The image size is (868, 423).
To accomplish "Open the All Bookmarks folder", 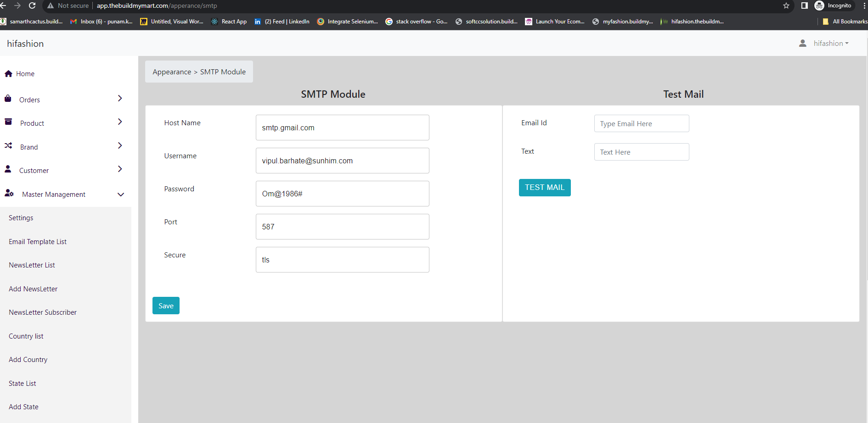I will pos(845,22).
